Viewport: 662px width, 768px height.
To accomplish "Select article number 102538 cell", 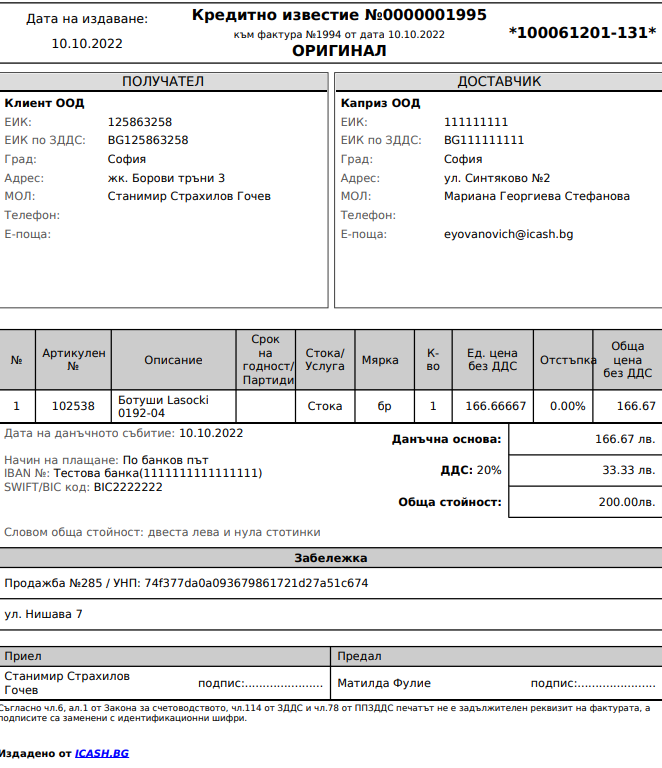I will click(x=73, y=406).
